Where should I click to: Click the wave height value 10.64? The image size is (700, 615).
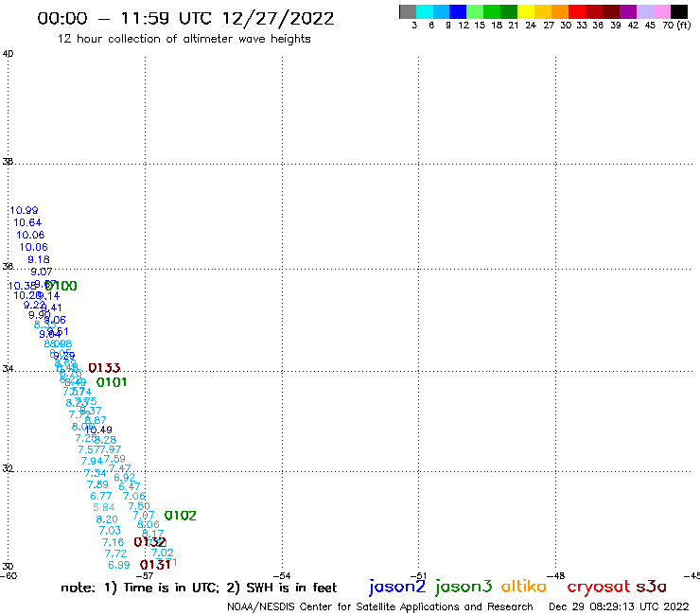coord(27,222)
